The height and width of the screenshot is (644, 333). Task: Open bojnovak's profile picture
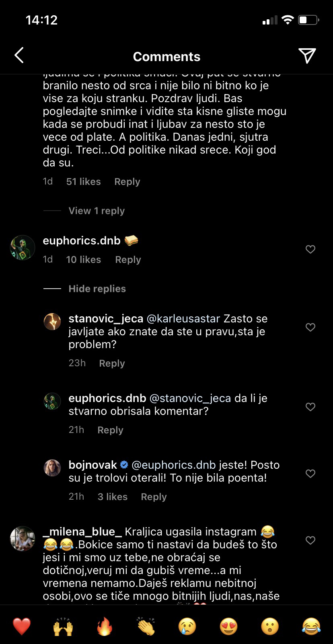52,468
